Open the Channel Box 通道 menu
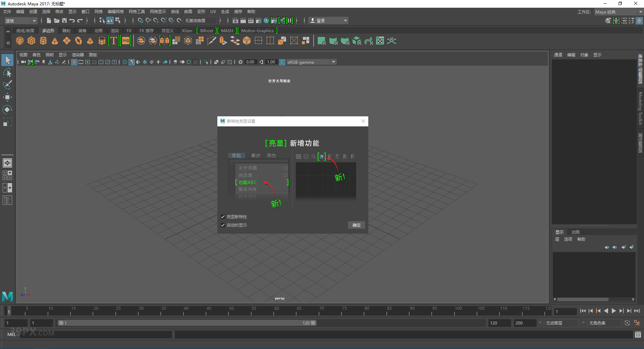 coord(558,55)
